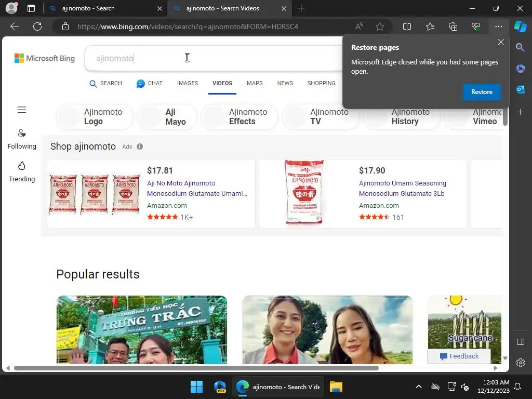Go to the SEARCH results tab
Viewport: 532px width, 399px height.
click(x=105, y=84)
